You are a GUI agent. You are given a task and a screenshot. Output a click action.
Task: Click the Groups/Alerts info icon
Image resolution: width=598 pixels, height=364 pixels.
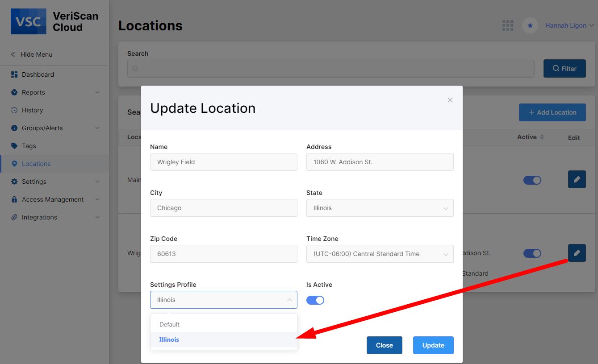(x=14, y=128)
